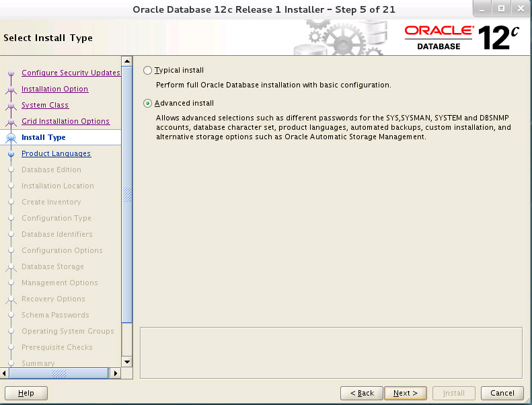Click the Installation Option step marker icon

click(11, 89)
